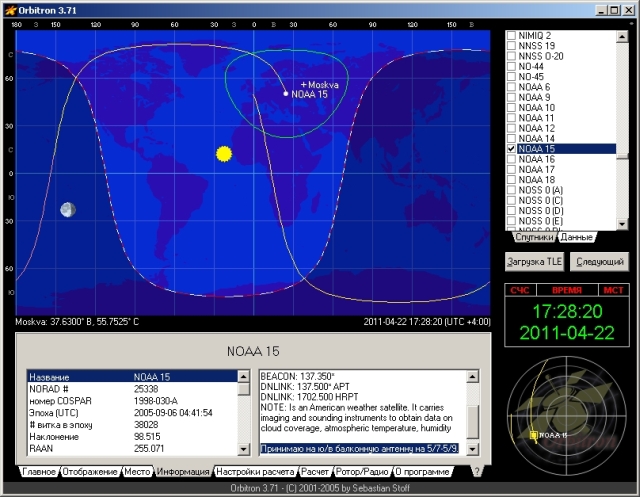Select the ВРЕМЯ mode button

pos(567,290)
